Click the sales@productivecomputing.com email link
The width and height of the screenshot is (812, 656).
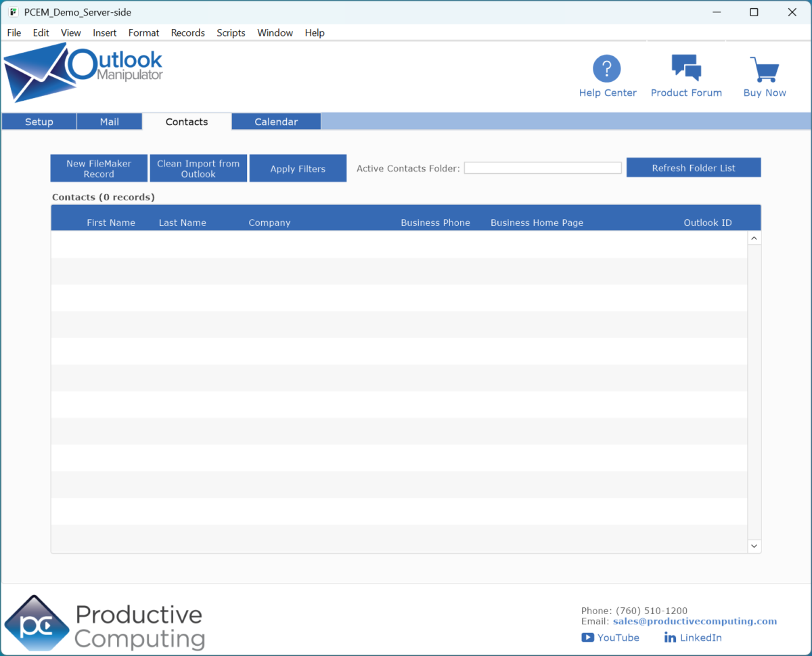click(x=695, y=621)
